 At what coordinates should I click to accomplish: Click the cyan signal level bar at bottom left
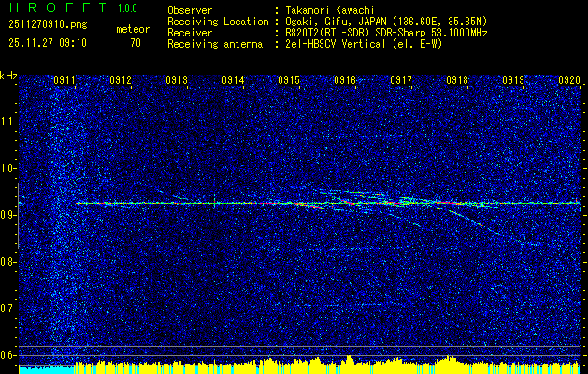pos(46,369)
